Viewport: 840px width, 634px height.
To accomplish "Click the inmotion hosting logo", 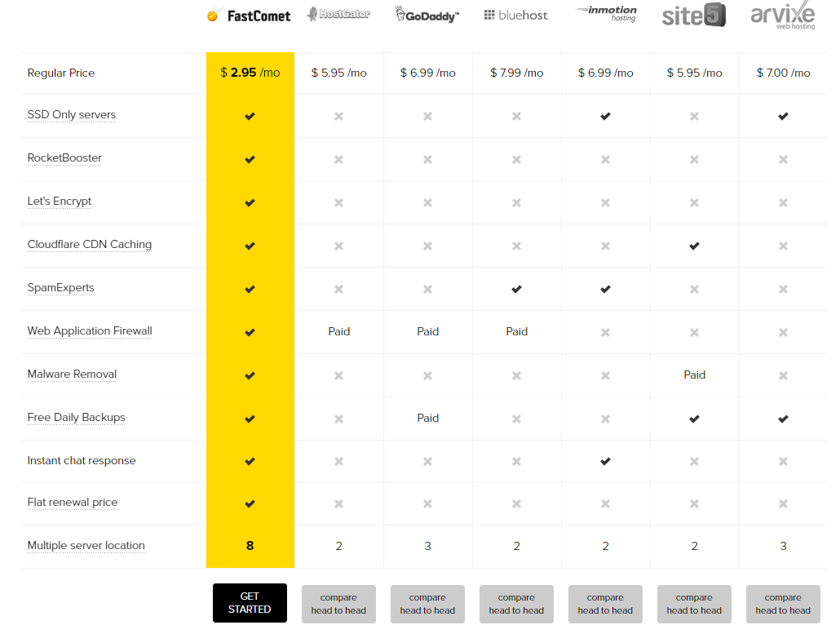I will tap(606, 13).
